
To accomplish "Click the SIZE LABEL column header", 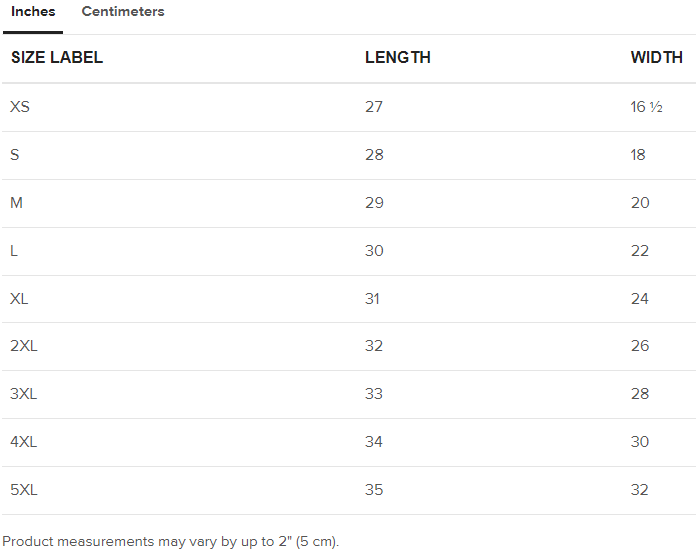I will [57, 58].
